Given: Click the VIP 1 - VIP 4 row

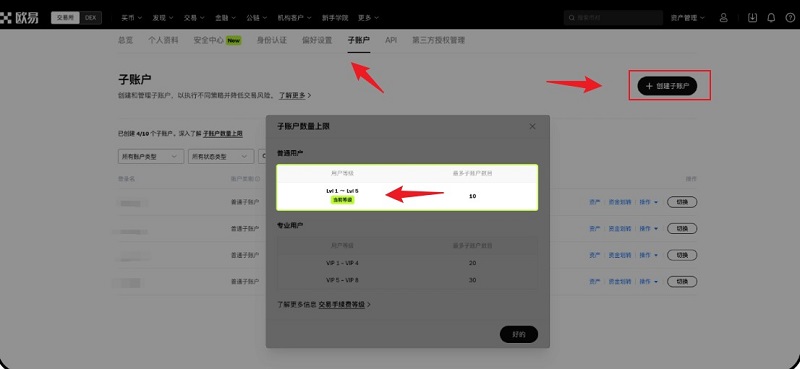Looking at the screenshot, I should [x=407, y=263].
